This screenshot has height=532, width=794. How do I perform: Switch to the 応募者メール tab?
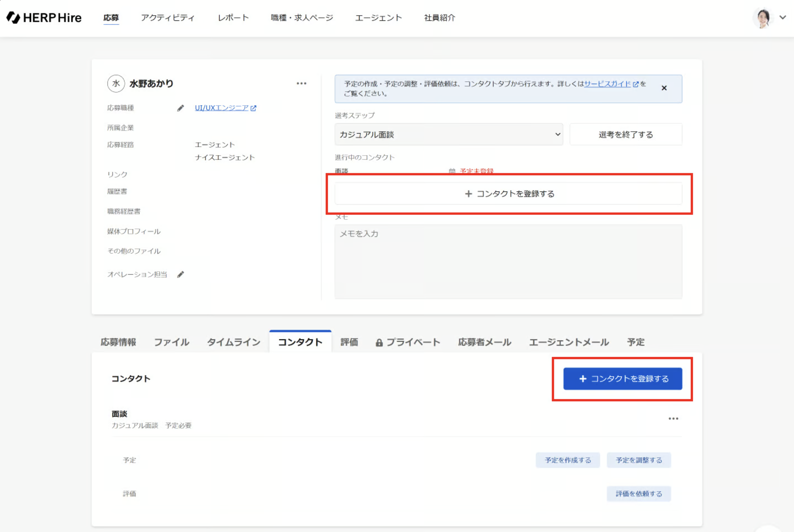tap(484, 342)
